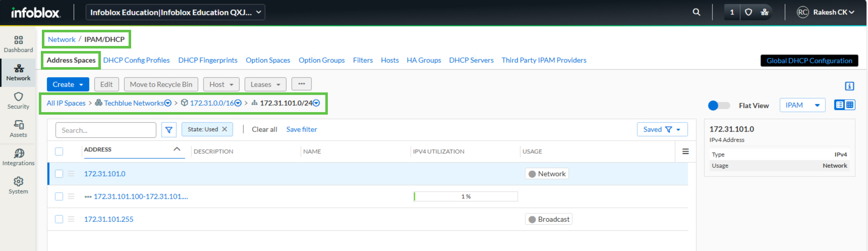Switch to DHCP Fingerprints tab
Image resolution: width=868 pixels, height=251 pixels.
click(208, 60)
